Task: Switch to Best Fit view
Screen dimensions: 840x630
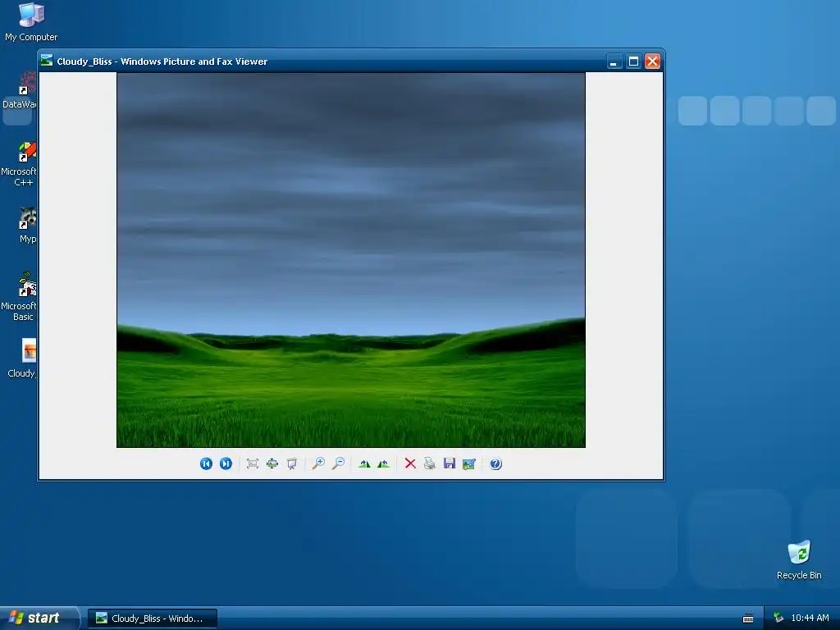Action: coord(253,463)
